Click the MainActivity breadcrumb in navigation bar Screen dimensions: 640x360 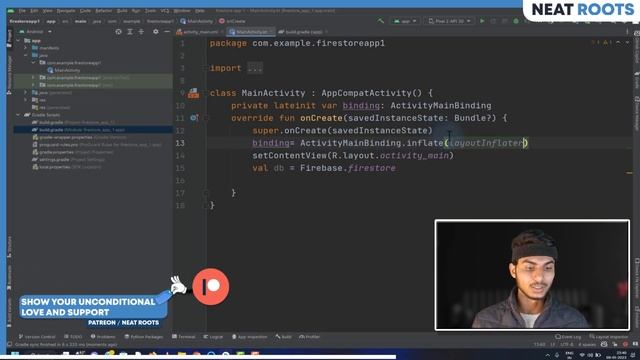196,21
